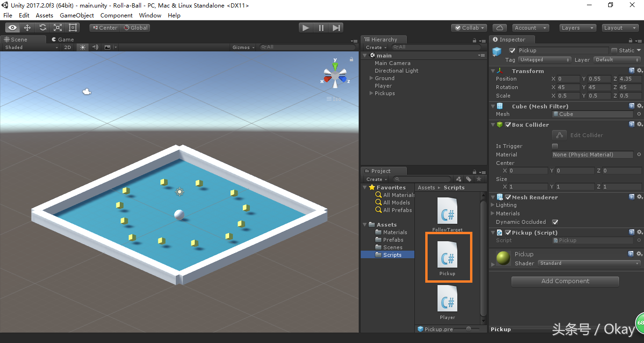Open Box Collider gear settings
Screen dimensions: 644x343
pyautogui.click(x=639, y=124)
